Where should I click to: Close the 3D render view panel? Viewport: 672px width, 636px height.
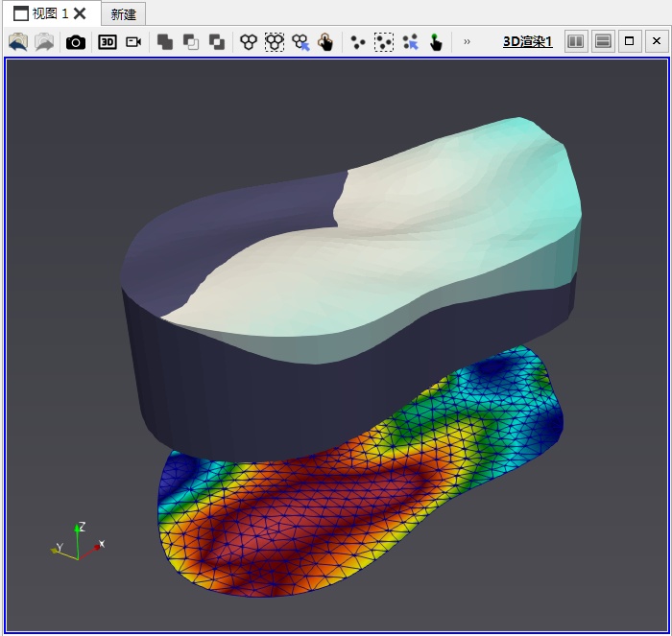(657, 41)
